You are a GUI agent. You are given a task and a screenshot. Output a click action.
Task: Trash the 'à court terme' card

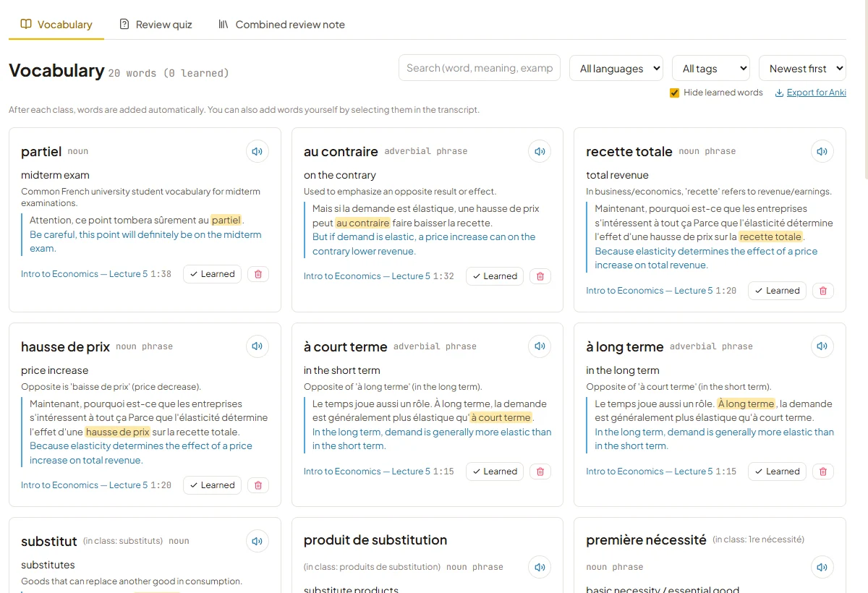(540, 472)
